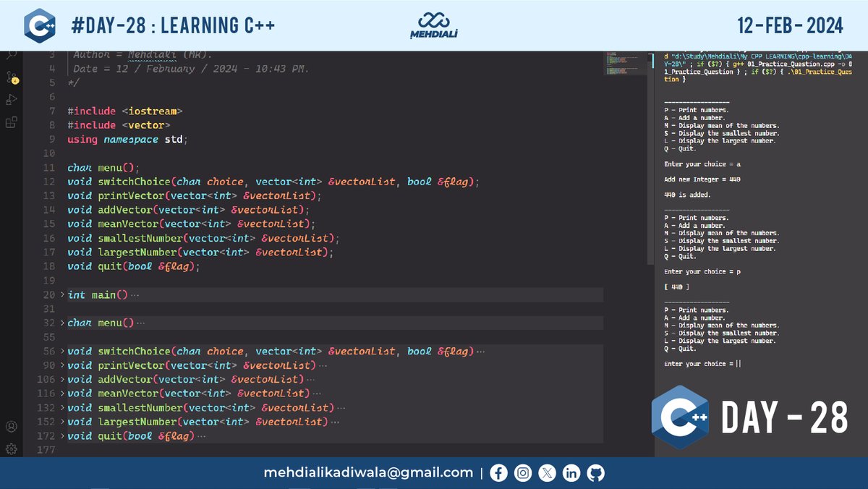
Task: Open the Run and Debug view
Action: (12, 100)
